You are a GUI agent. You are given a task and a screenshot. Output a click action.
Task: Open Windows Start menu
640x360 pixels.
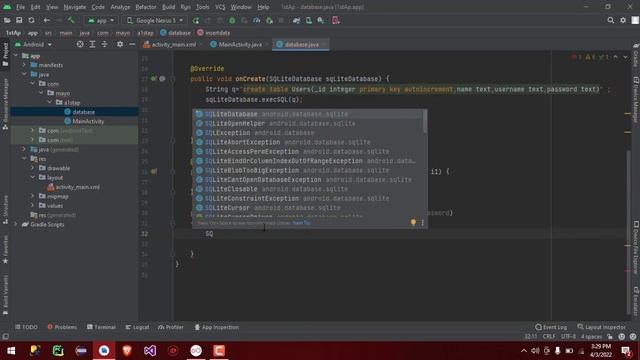(11, 351)
